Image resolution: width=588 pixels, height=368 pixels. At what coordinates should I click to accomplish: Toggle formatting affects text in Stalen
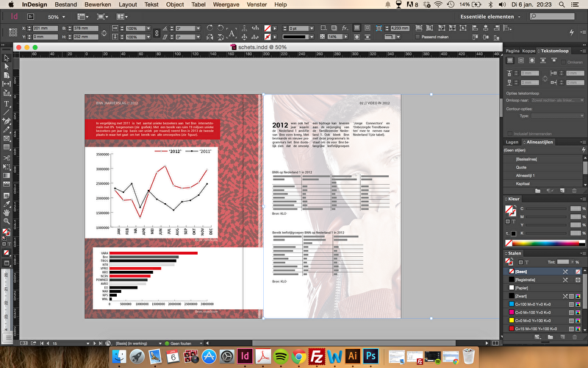tap(526, 262)
